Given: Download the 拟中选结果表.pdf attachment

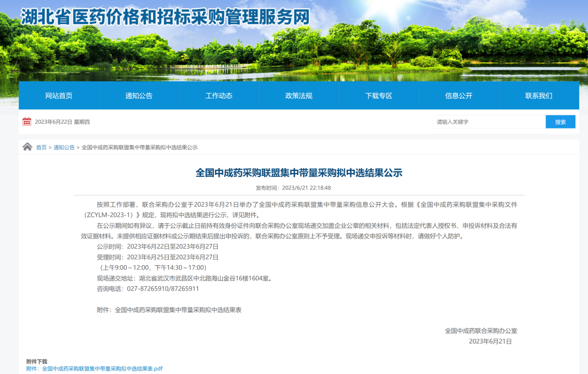Looking at the screenshot, I should pos(95,369).
